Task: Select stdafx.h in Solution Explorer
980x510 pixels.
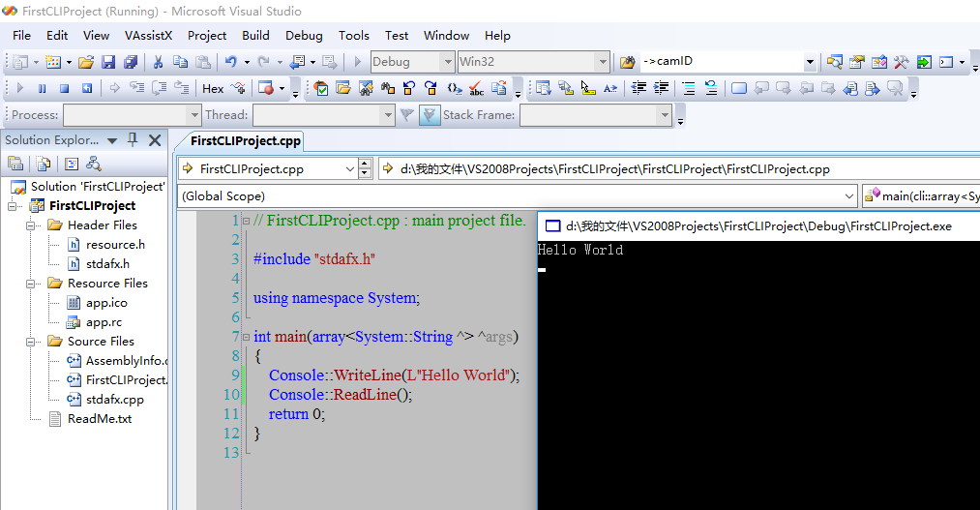Action: coord(107,264)
